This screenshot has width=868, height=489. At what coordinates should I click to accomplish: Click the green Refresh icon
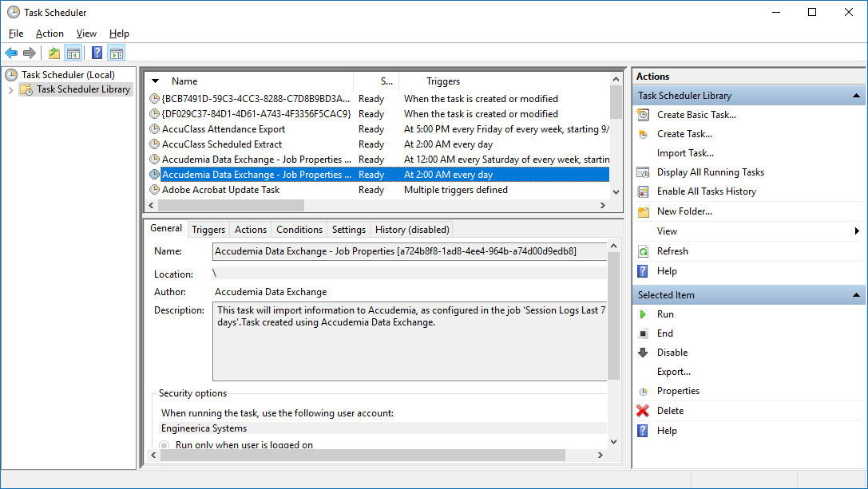tap(643, 251)
